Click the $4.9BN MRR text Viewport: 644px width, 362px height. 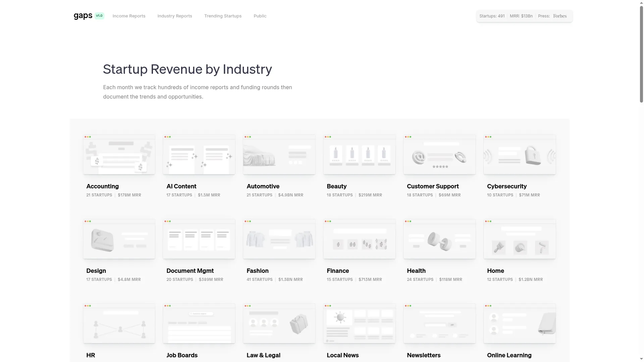click(x=291, y=195)
